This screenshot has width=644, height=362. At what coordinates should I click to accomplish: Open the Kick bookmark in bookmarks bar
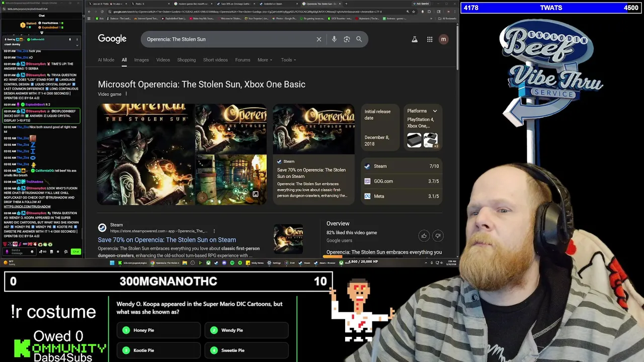tap(100, 19)
